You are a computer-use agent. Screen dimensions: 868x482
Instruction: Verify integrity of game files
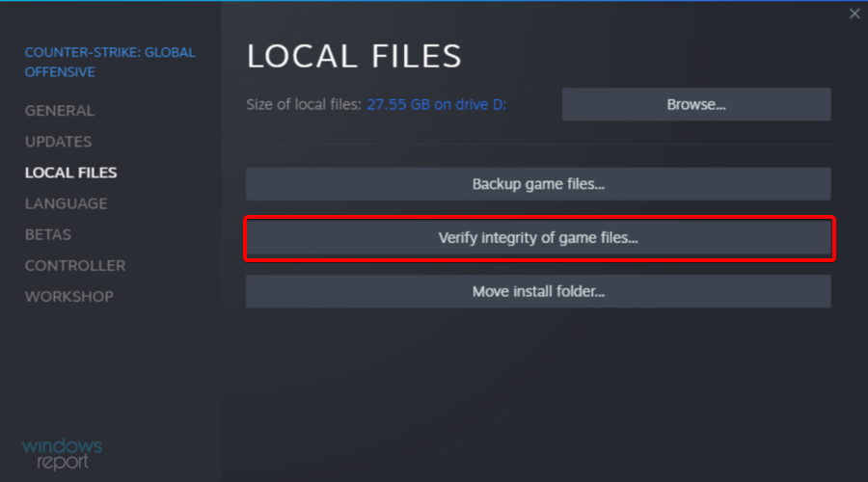pos(538,237)
